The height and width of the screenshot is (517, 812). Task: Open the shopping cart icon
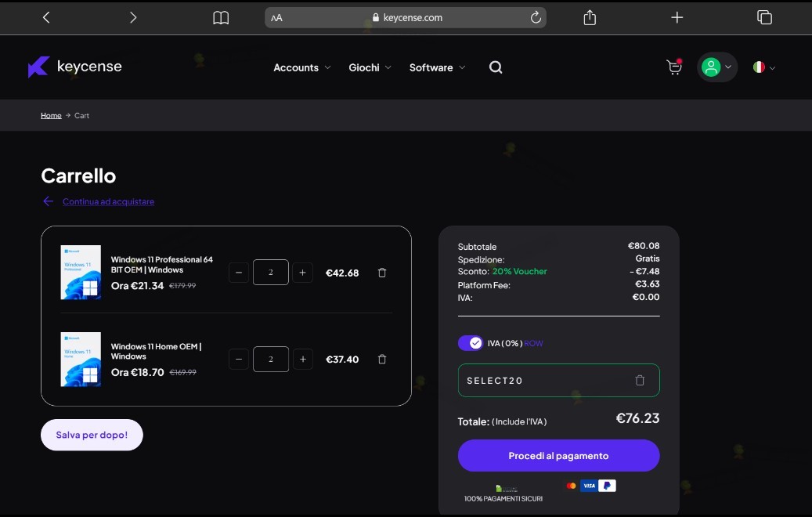[x=674, y=67]
